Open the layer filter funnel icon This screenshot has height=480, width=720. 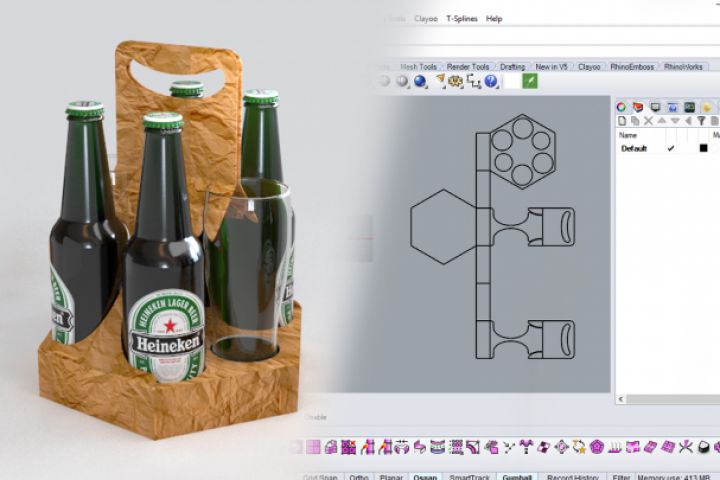701,121
